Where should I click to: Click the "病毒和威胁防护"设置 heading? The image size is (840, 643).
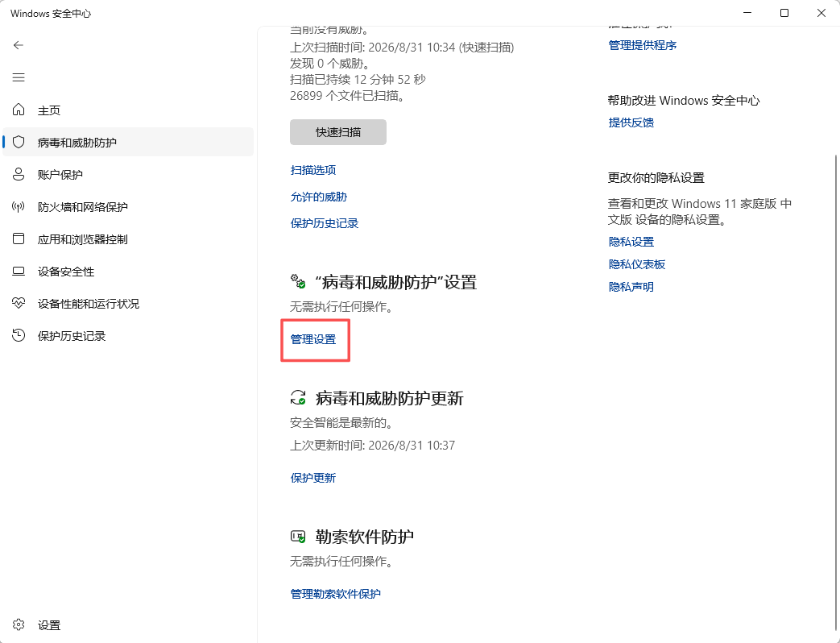[x=396, y=282]
